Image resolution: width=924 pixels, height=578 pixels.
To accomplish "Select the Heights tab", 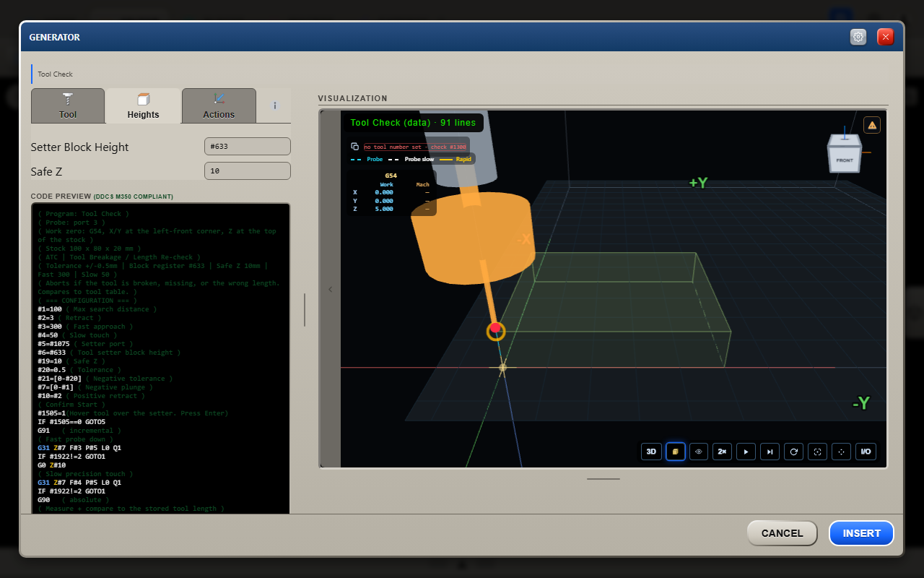I will tap(143, 105).
